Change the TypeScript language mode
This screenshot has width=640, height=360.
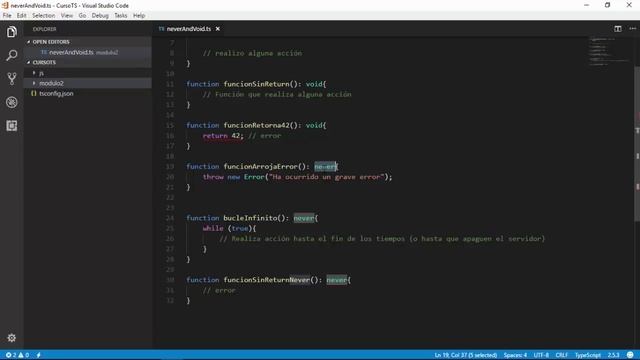(588, 355)
